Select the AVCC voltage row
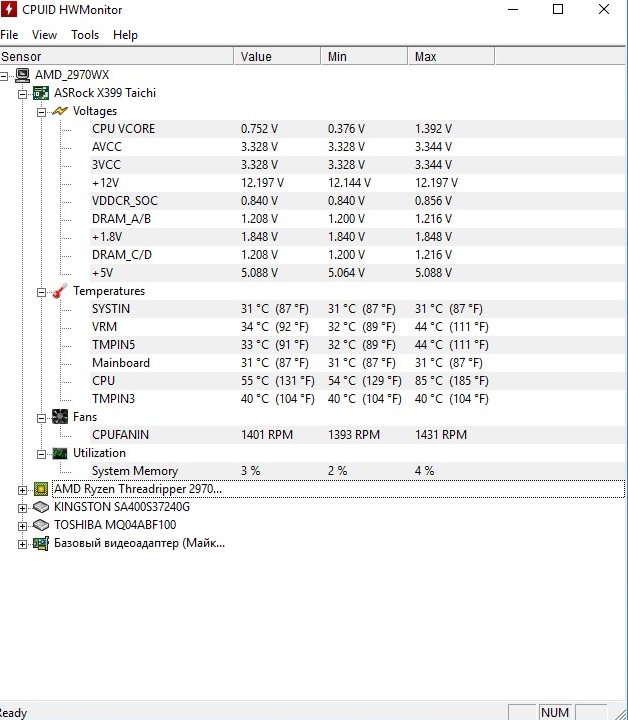Viewport: 628px width, 720px height. 358,147
